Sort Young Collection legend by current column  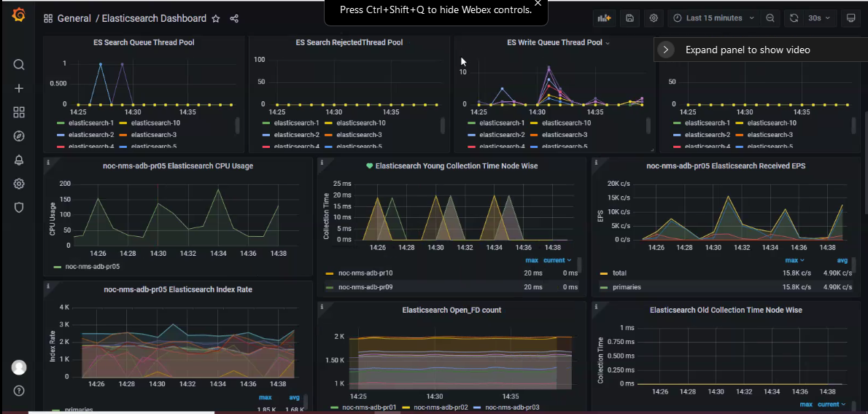557,260
